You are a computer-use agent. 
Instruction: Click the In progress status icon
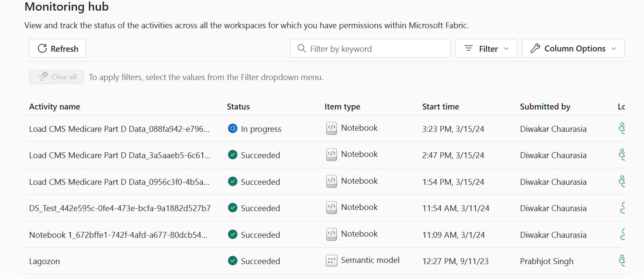point(233,128)
